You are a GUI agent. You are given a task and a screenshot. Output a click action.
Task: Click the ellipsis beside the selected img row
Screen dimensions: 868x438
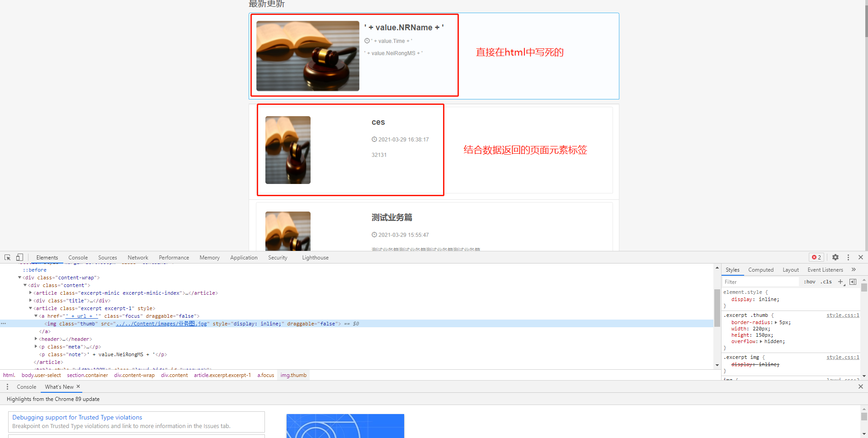click(x=4, y=324)
